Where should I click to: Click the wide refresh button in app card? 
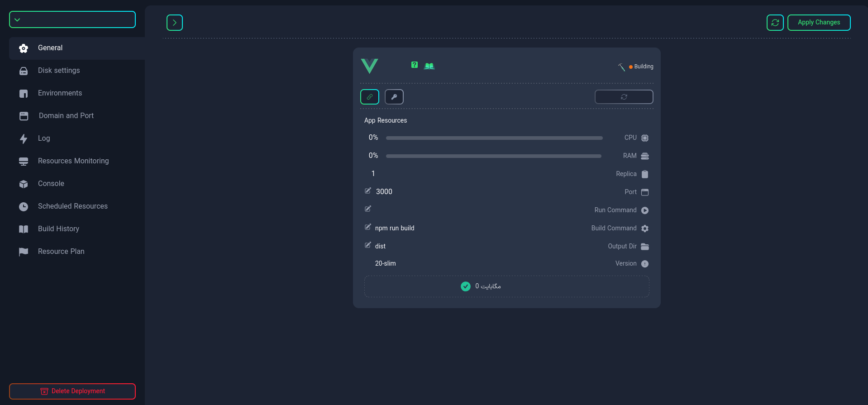click(624, 97)
